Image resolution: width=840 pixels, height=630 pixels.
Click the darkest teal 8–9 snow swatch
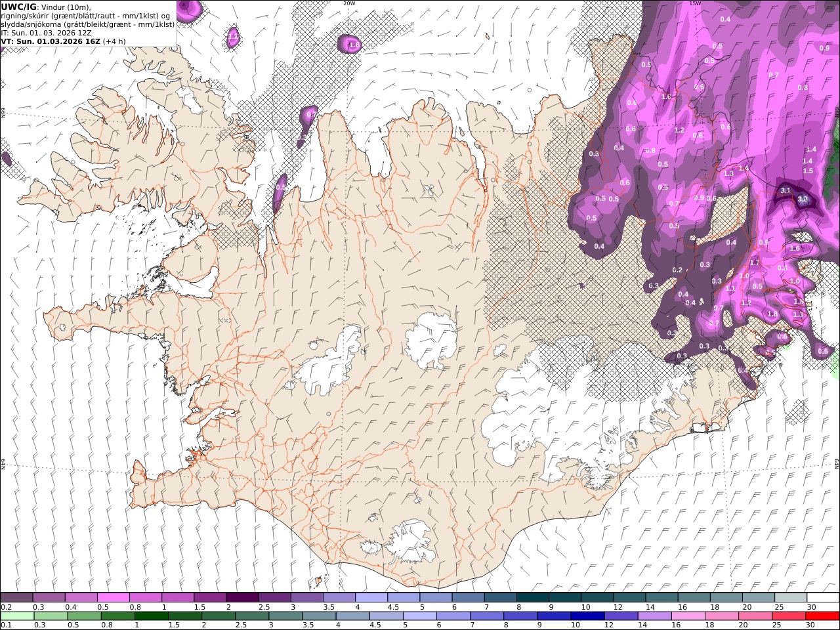(x=533, y=597)
